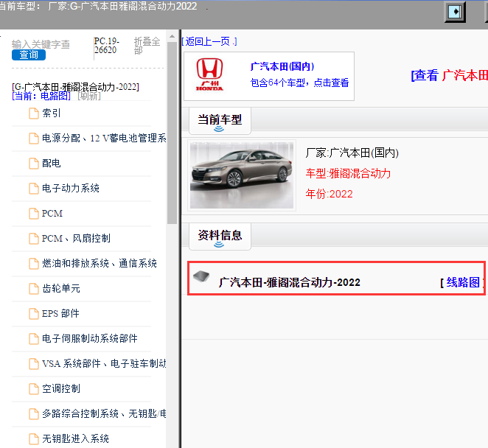
Task: Open VSA 系统部件、电子驻车制动 entry
Action: click(104, 364)
